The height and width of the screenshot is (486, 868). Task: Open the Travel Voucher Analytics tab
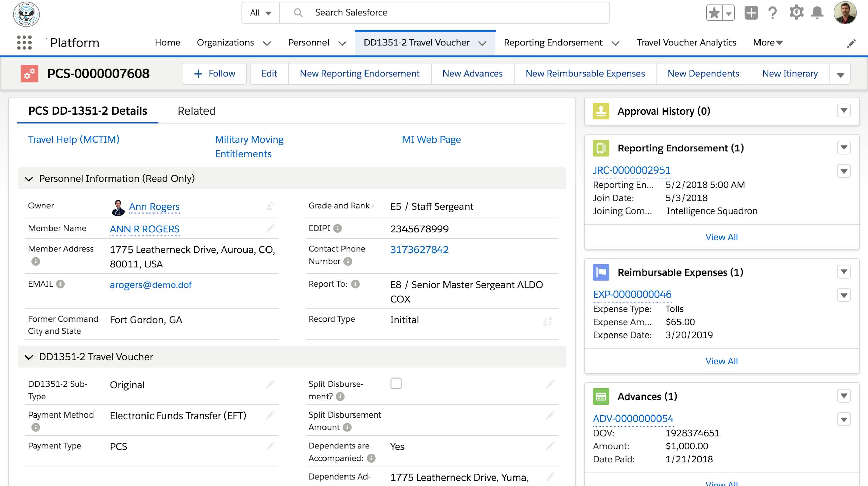click(686, 43)
